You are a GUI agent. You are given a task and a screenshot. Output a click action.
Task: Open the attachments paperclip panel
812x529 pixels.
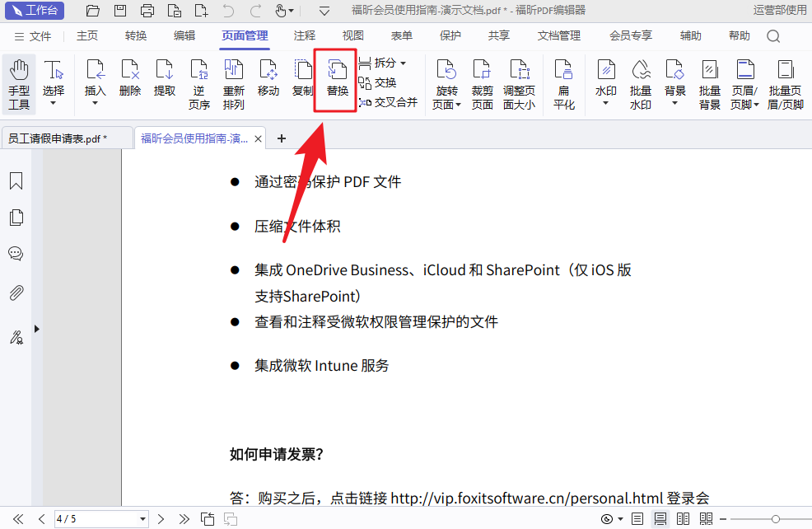pos(16,293)
